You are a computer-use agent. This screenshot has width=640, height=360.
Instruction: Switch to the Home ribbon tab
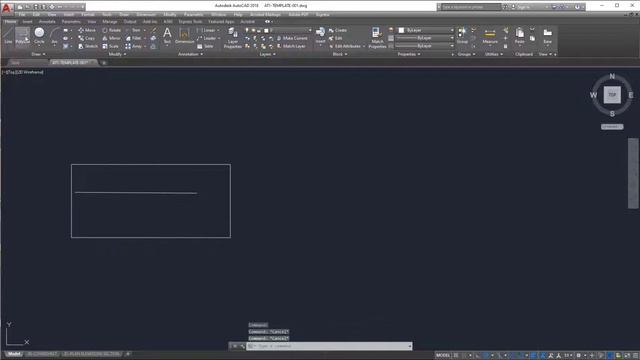(10, 22)
